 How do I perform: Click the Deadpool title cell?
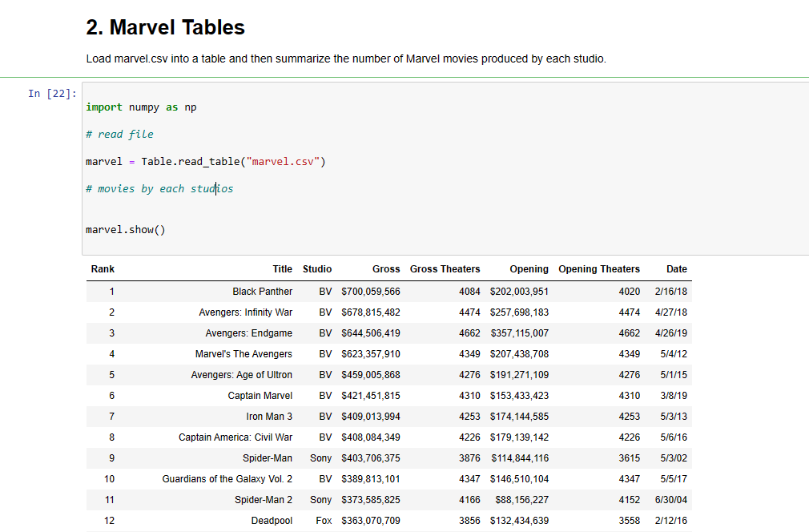(x=272, y=521)
